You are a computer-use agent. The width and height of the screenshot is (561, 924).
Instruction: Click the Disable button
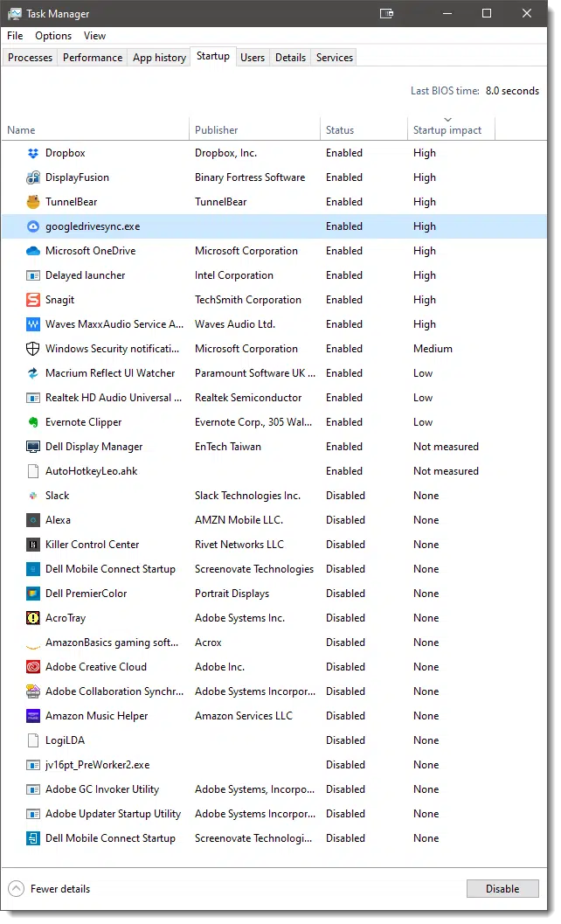[x=502, y=889]
